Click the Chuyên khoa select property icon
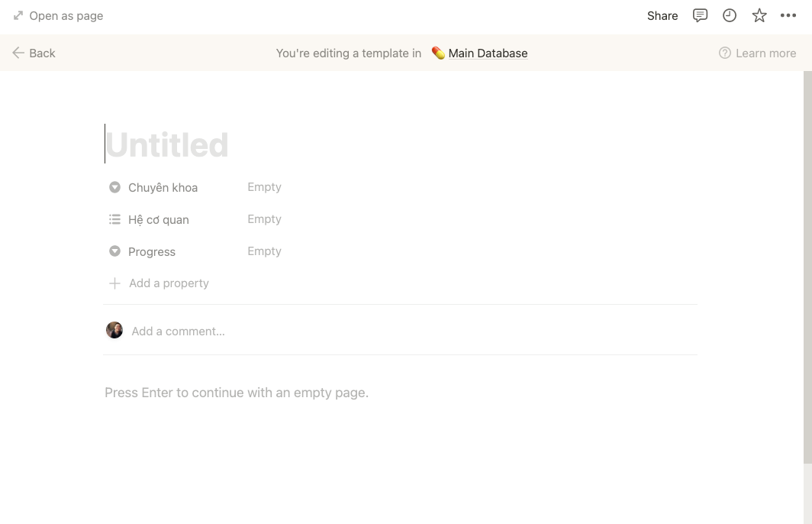The width and height of the screenshot is (812, 524). tap(114, 186)
